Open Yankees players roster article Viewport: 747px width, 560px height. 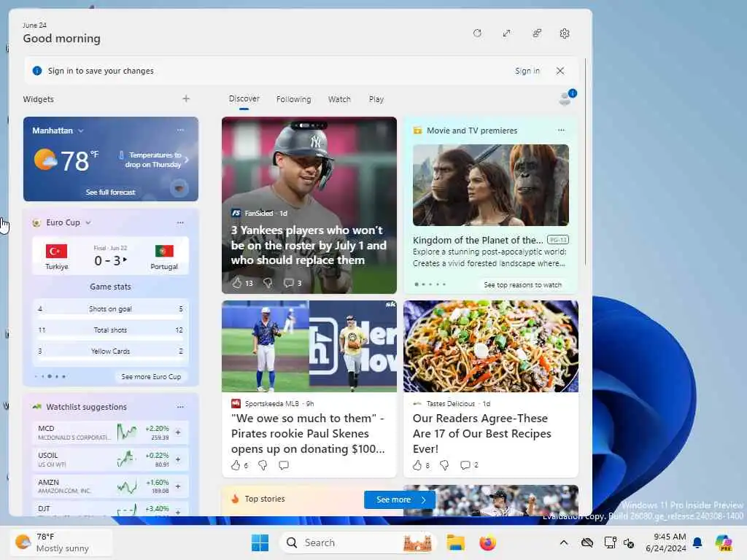[x=307, y=245]
